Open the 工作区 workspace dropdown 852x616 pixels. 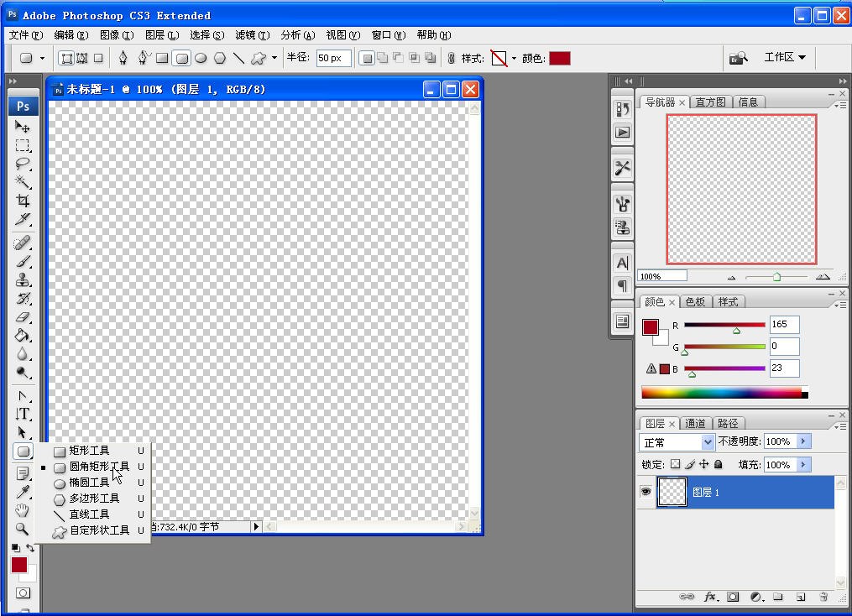pos(784,57)
